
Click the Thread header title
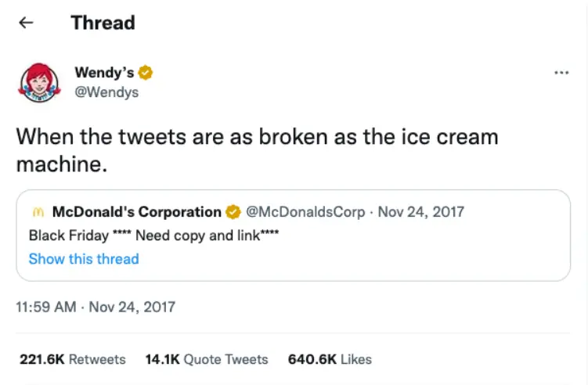click(x=103, y=23)
